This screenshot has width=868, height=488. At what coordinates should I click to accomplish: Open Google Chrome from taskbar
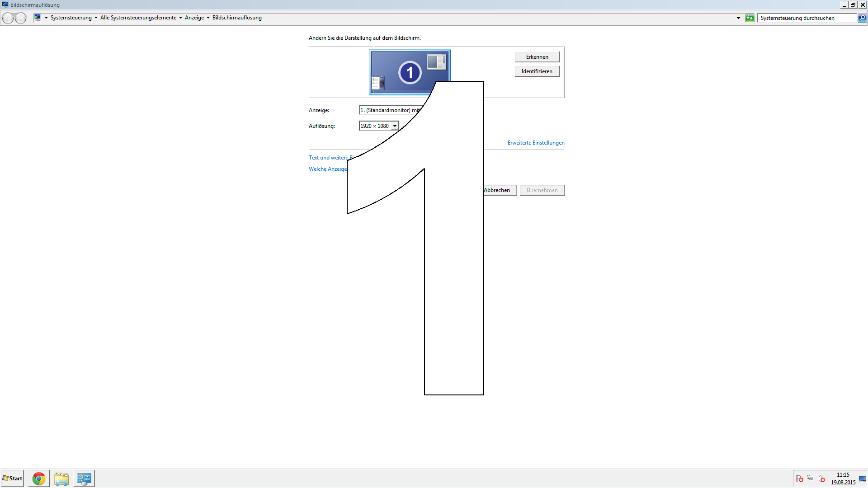39,479
